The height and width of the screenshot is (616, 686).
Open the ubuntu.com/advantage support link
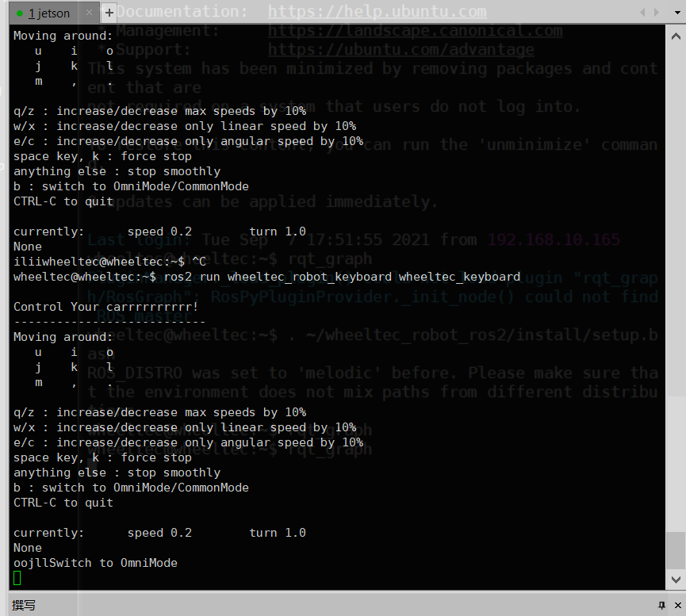tap(400, 49)
